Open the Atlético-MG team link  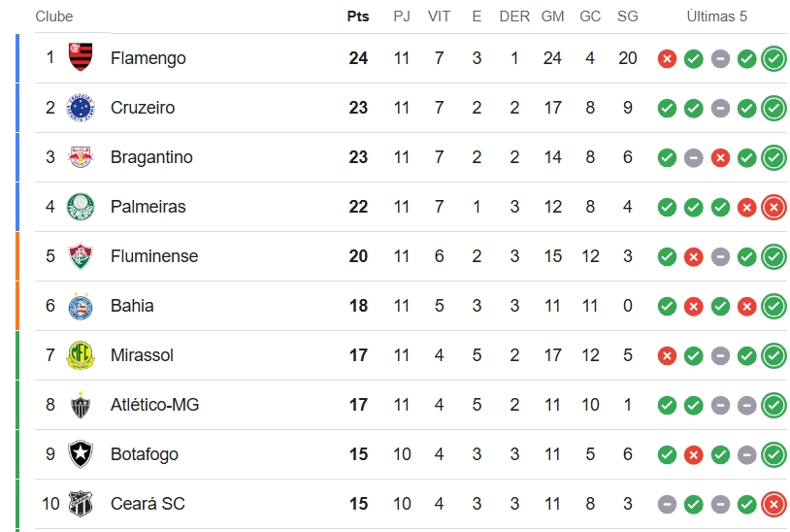click(x=154, y=405)
